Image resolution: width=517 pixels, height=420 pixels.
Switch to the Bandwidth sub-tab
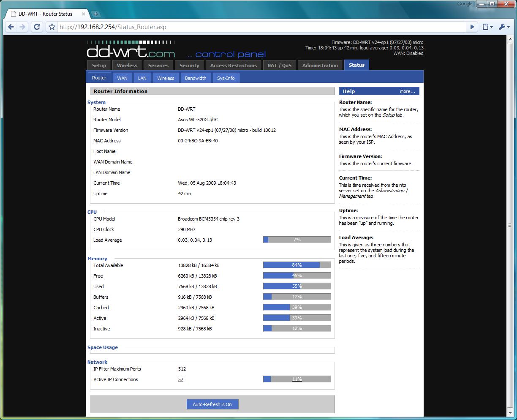(x=196, y=78)
